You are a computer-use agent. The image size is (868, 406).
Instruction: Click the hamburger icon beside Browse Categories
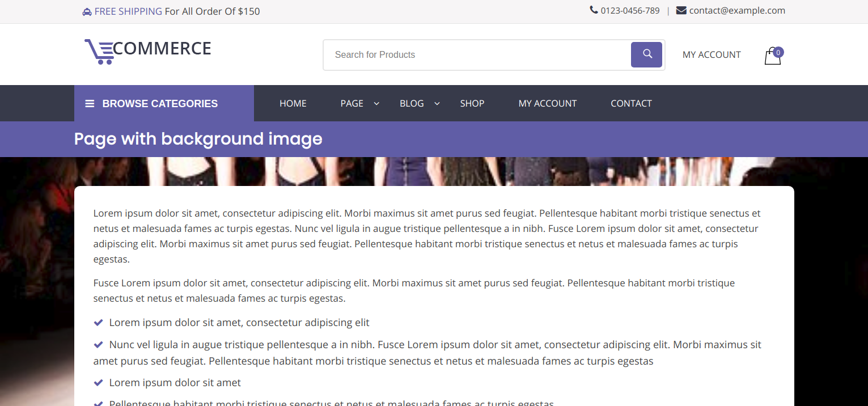[x=90, y=104]
